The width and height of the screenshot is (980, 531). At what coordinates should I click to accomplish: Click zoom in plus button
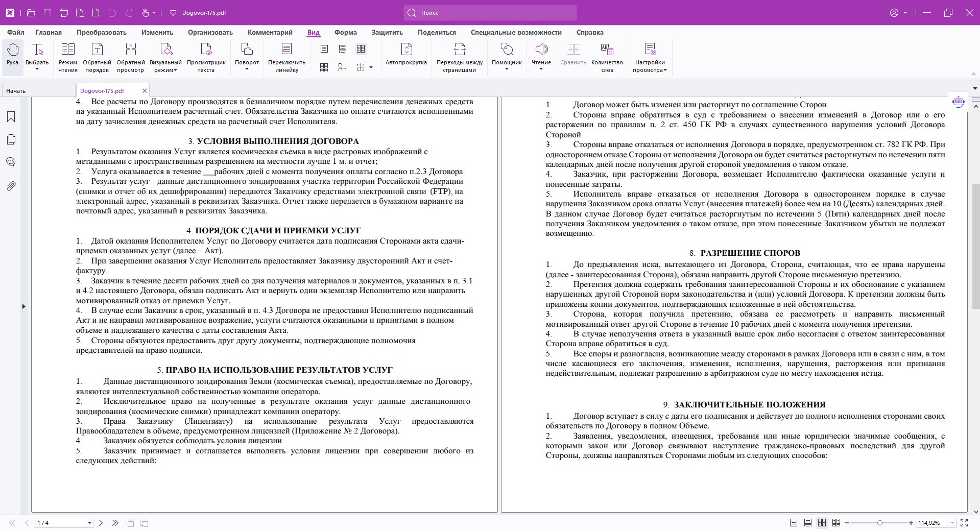[x=911, y=523]
